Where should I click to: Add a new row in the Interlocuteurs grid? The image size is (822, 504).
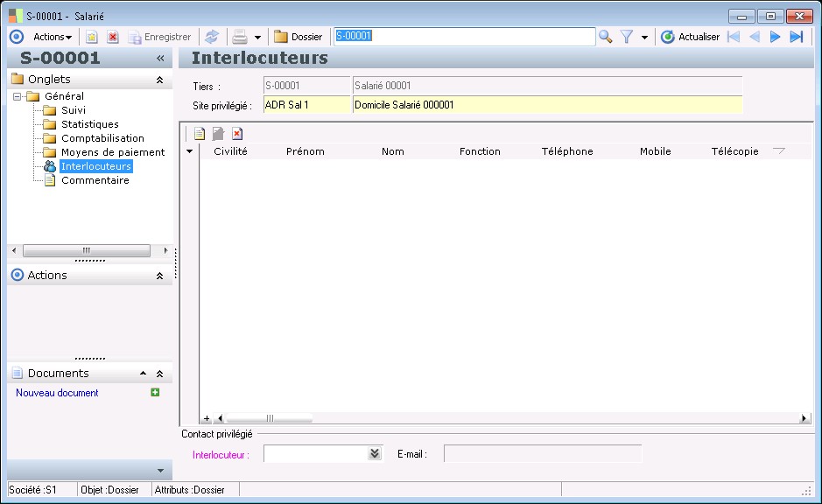click(x=200, y=134)
